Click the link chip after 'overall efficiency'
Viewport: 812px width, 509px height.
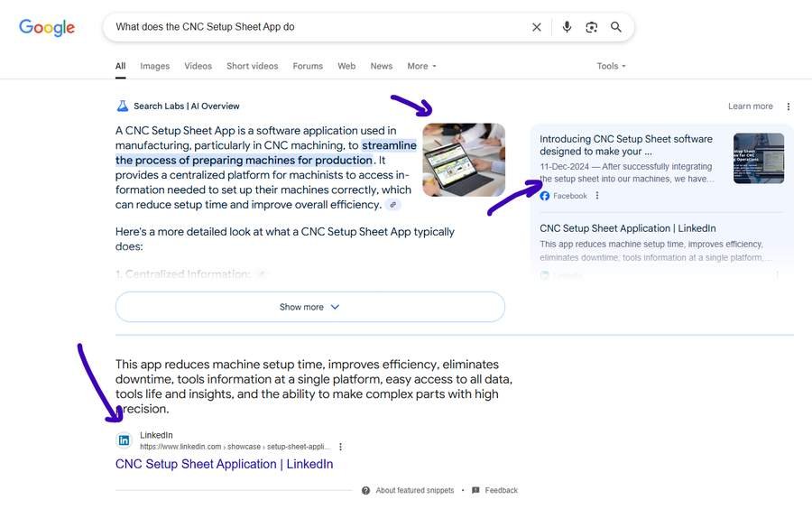(393, 205)
